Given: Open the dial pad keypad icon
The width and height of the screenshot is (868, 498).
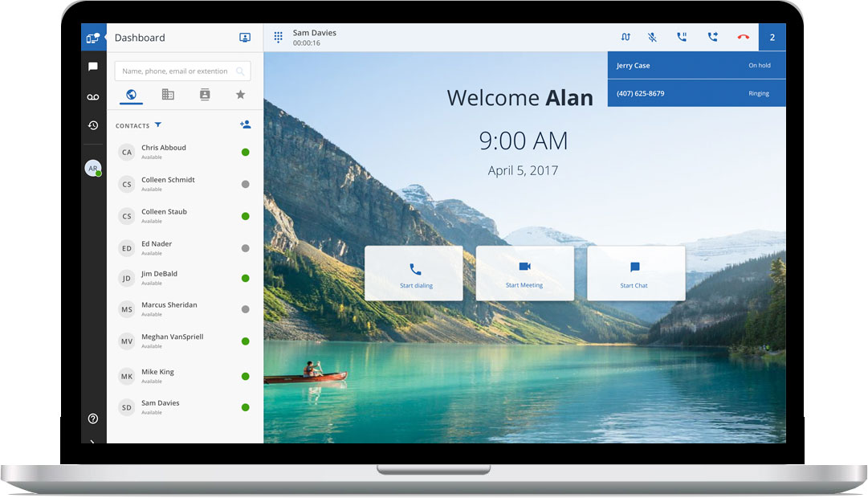Looking at the screenshot, I should [279, 37].
